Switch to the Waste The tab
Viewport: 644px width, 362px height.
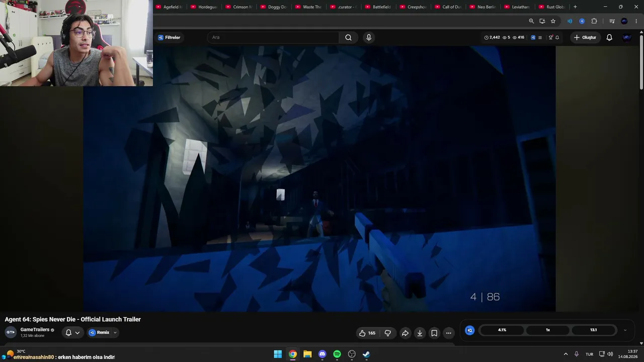[308, 7]
